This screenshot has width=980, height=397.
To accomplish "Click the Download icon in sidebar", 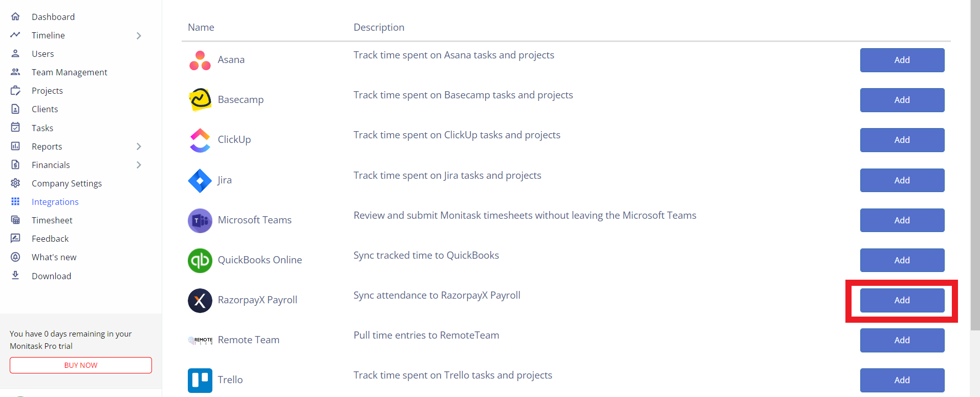I will [15, 276].
